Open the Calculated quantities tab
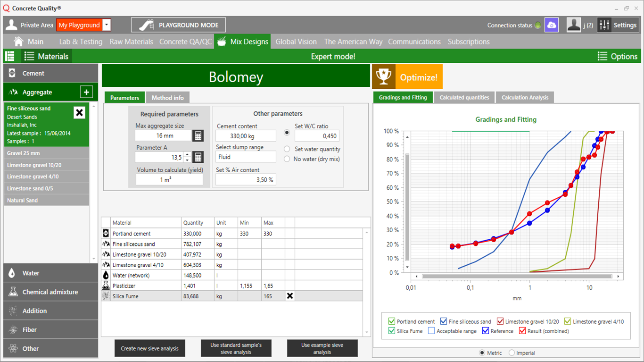Screen dimensions: 644x362 (464, 97)
